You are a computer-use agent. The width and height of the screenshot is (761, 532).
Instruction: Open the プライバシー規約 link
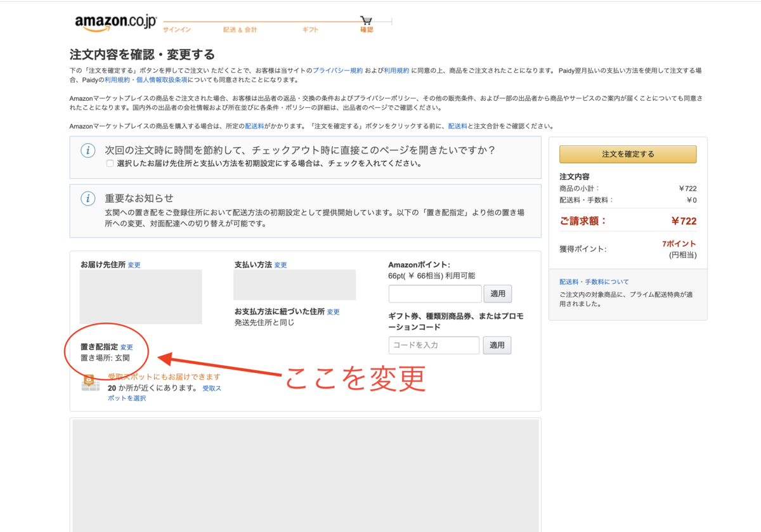pos(337,70)
